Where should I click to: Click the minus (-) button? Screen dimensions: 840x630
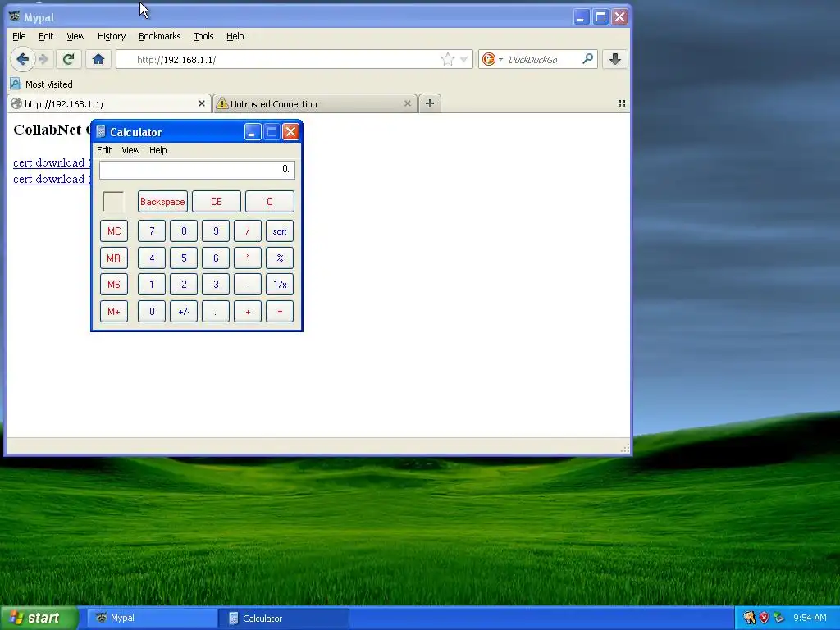[248, 285]
